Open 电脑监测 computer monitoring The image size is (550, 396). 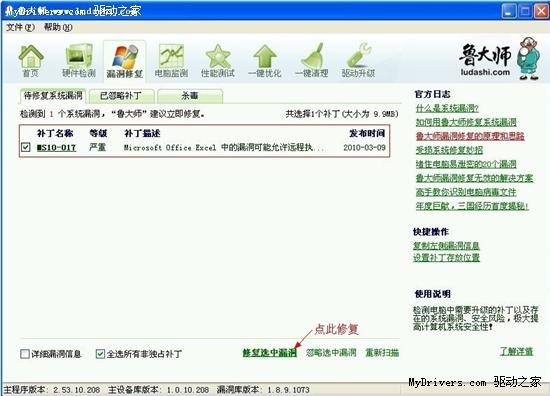coord(171,60)
